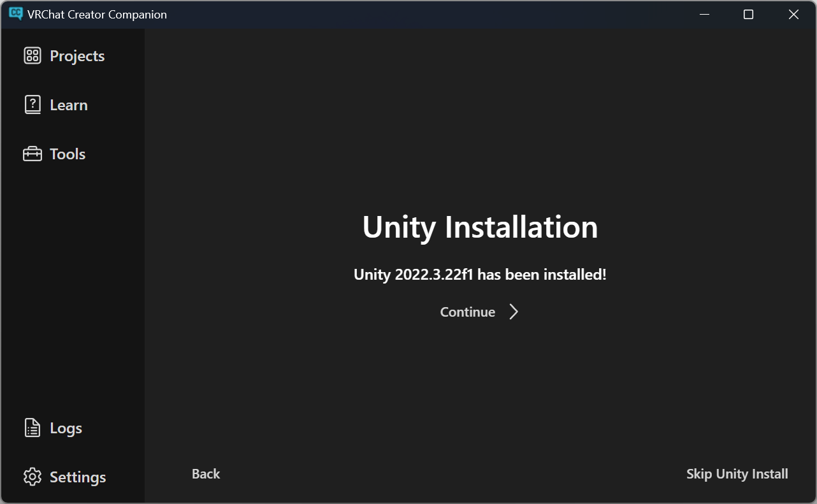817x504 pixels.
Task: Click the Settings gear icon
Action: [33, 477]
